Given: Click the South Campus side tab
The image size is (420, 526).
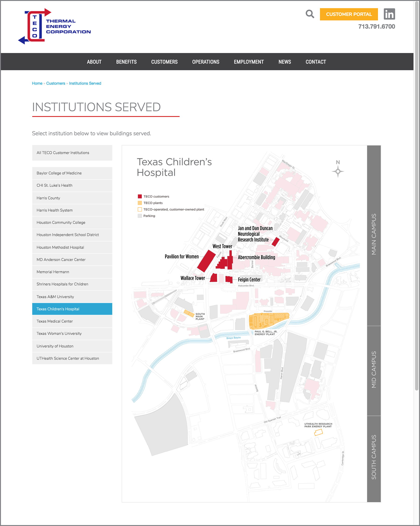Looking at the screenshot, I should 374,459.
